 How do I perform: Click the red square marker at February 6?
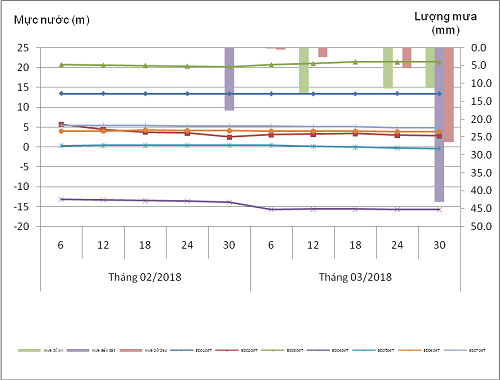(61, 124)
